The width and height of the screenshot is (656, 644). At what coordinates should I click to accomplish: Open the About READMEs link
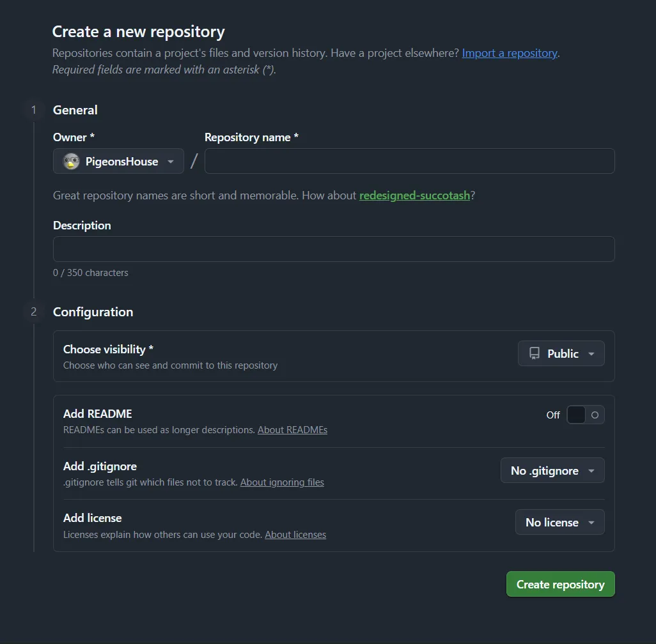[292, 430]
